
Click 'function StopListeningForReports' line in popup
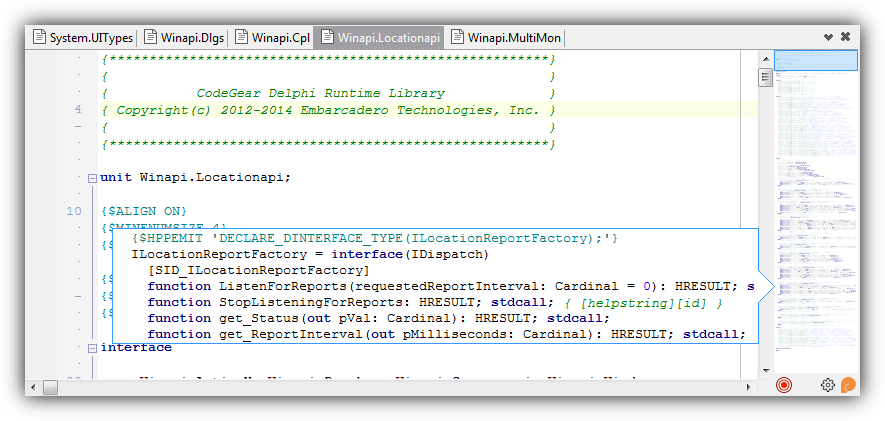[435, 303]
